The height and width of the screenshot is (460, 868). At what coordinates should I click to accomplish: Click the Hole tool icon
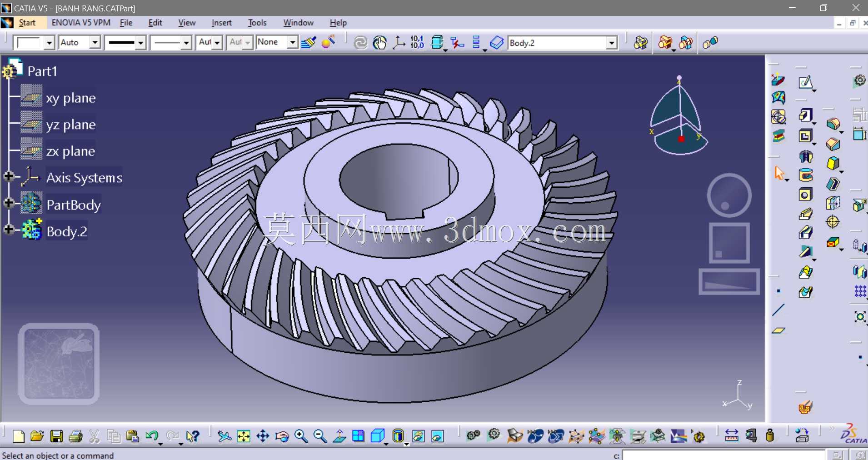[x=805, y=195]
